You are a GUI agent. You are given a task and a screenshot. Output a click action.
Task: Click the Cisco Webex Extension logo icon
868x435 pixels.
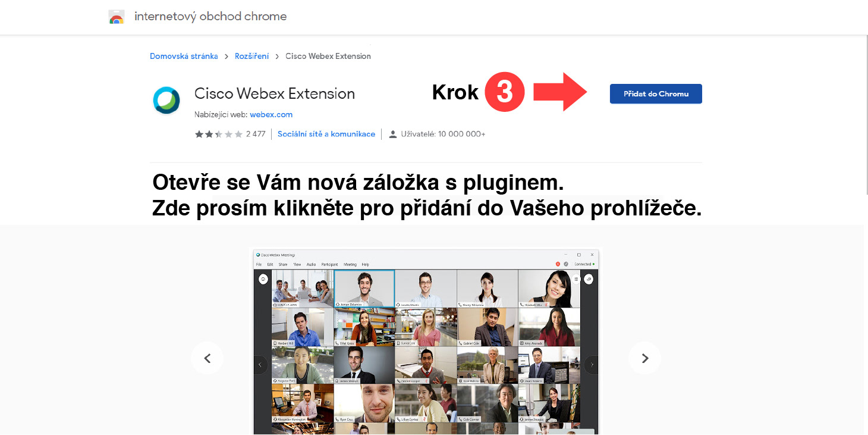click(x=166, y=99)
